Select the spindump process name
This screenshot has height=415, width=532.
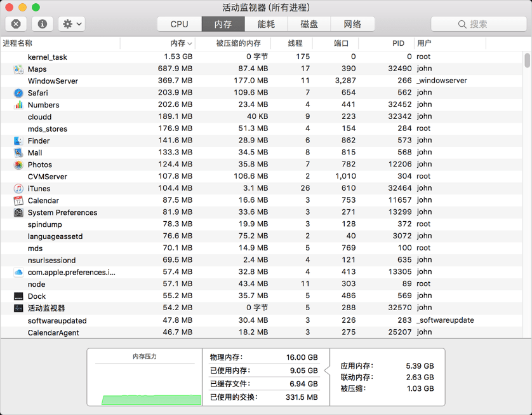click(x=45, y=224)
